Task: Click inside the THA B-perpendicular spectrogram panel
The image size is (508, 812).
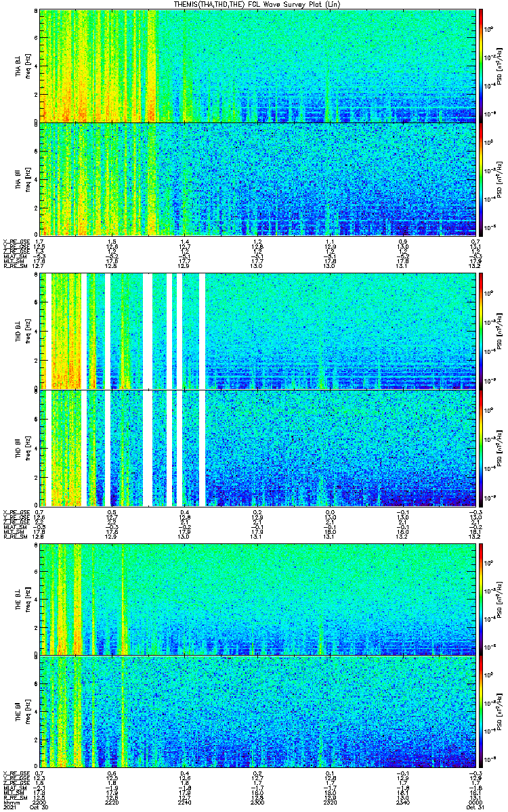Action: point(258,65)
